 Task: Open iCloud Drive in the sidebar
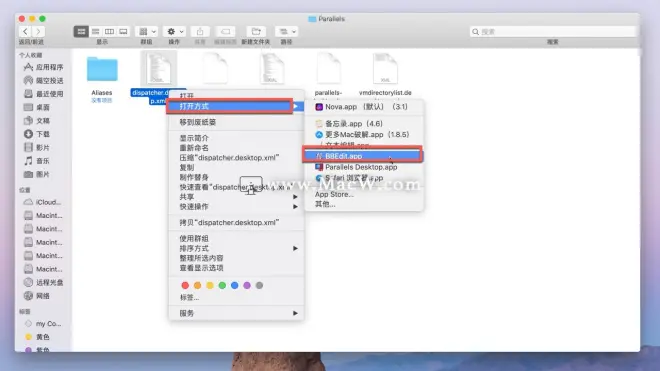coord(43,202)
